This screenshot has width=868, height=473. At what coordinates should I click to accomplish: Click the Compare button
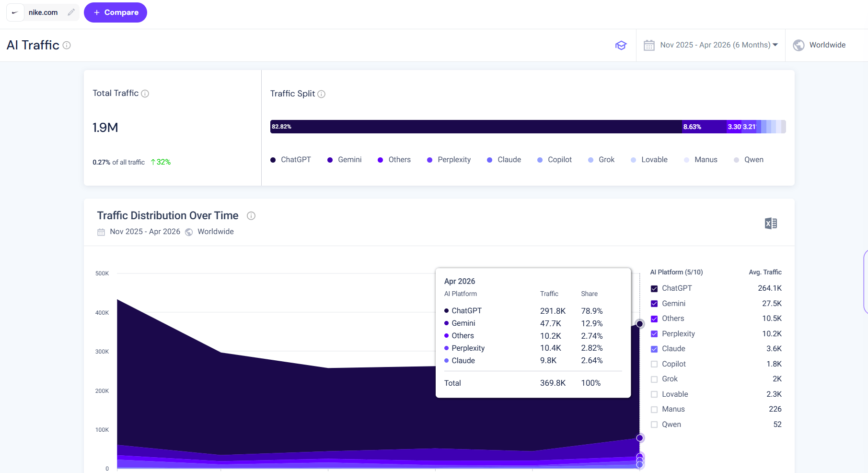116,12
